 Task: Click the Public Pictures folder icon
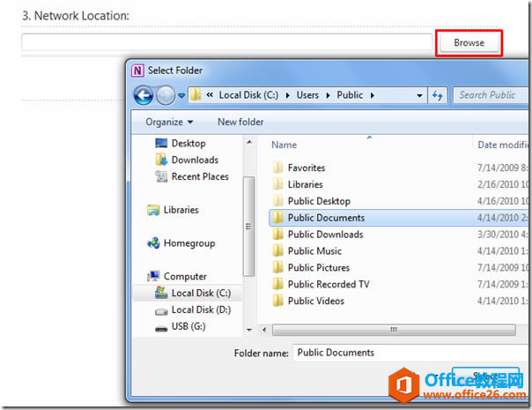pyautogui.click(x=277, y=267)
